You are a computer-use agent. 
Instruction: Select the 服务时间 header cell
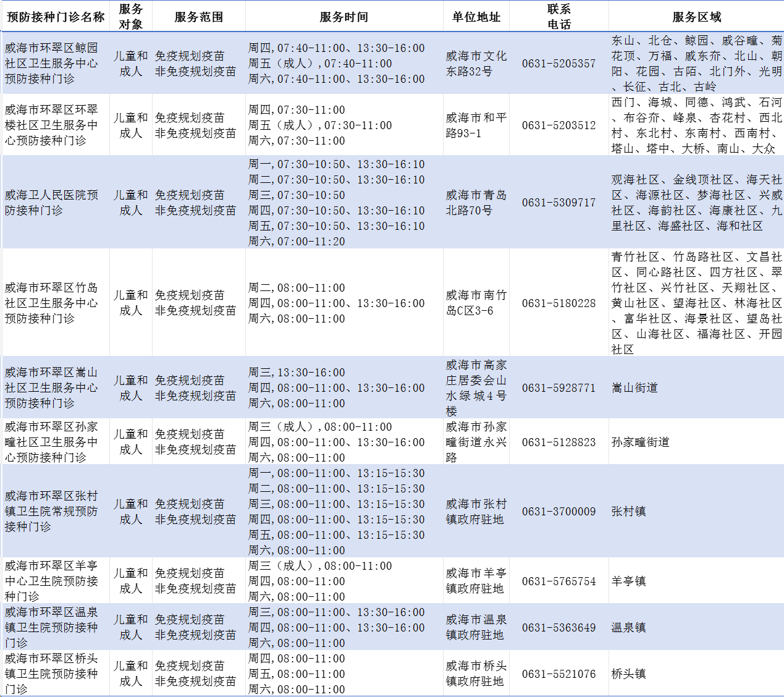click(344, 17)
